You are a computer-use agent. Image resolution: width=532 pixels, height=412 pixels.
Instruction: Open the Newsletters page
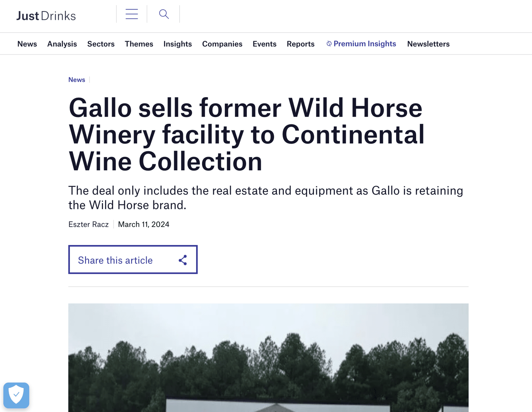[x=428, y=44]
